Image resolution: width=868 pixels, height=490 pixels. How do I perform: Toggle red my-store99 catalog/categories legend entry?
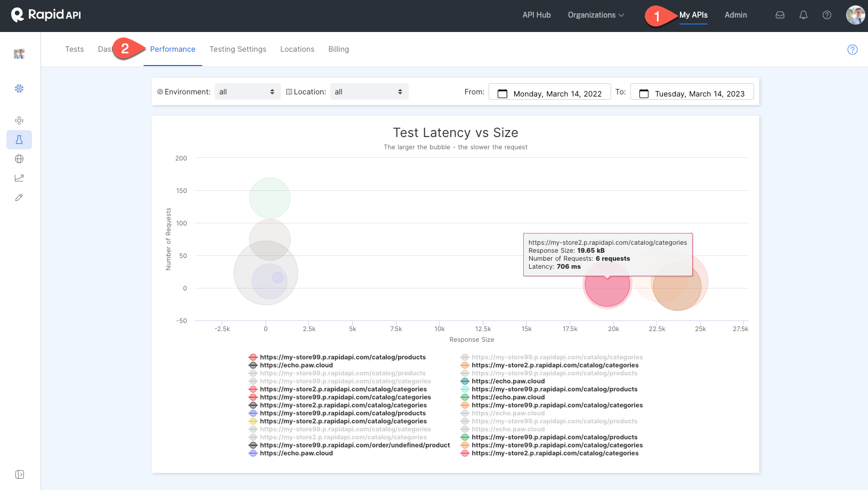point(340,397)
